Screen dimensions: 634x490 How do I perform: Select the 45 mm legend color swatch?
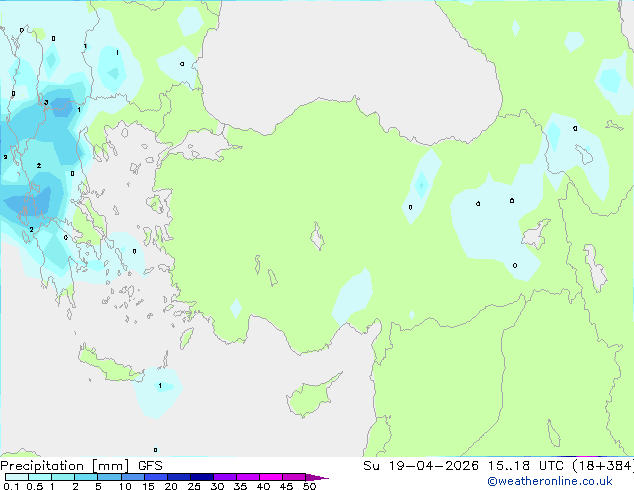click(x=294, y=477)
